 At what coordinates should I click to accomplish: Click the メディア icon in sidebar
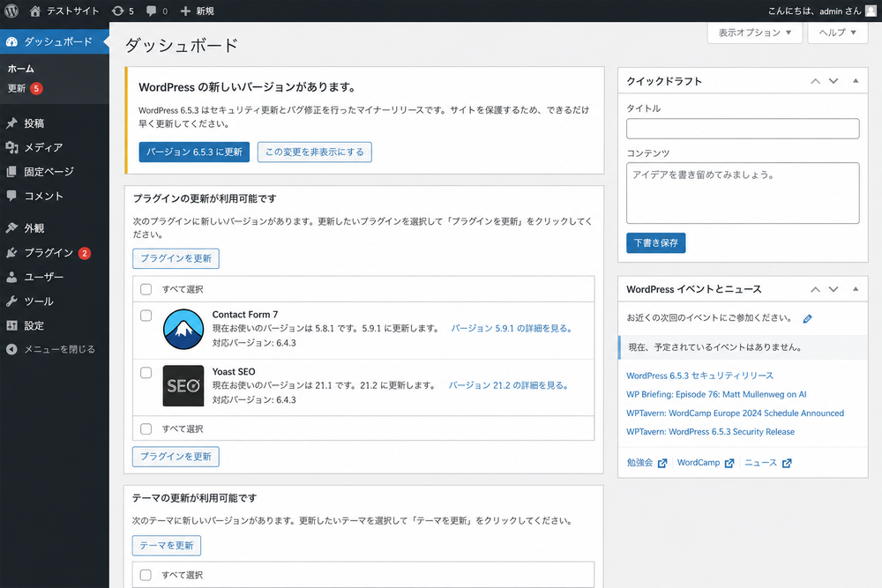[11, 147]
